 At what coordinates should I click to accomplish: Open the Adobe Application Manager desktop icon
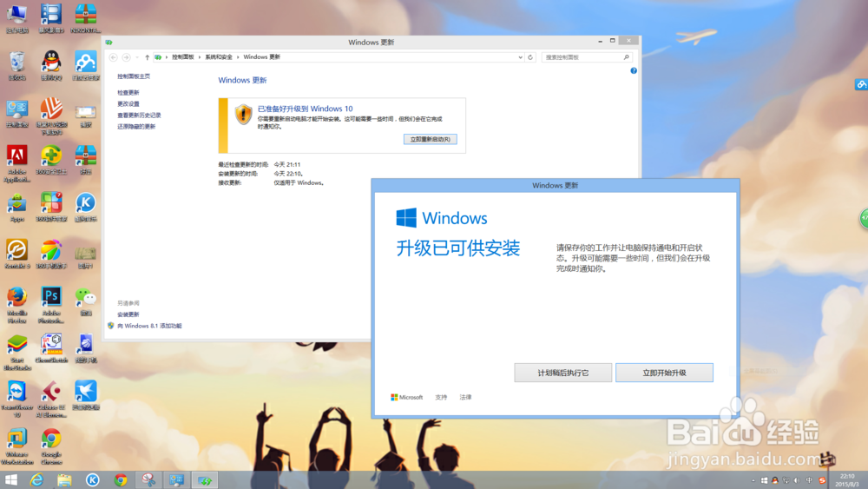(x=17, y=163)
